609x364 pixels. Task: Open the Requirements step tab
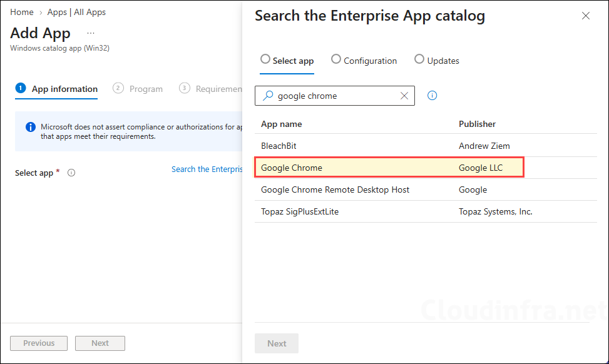coord(210,89)
